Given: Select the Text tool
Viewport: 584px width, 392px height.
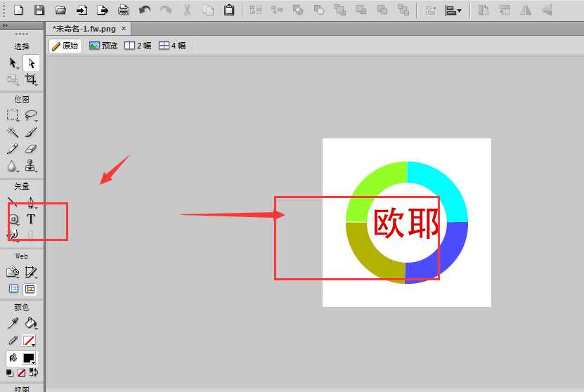Looking at the screenshot, I should coord(31,219).
